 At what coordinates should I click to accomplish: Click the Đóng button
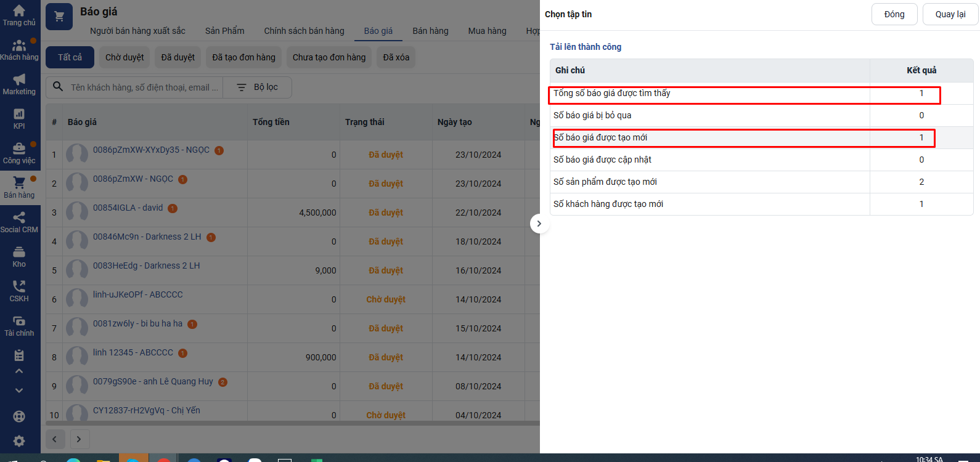point(894,14)
